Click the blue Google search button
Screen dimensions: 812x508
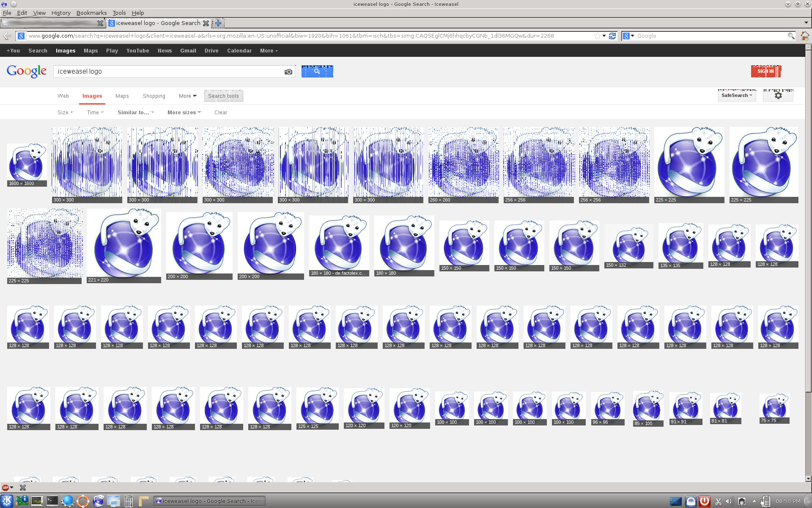tap(317, 72)
